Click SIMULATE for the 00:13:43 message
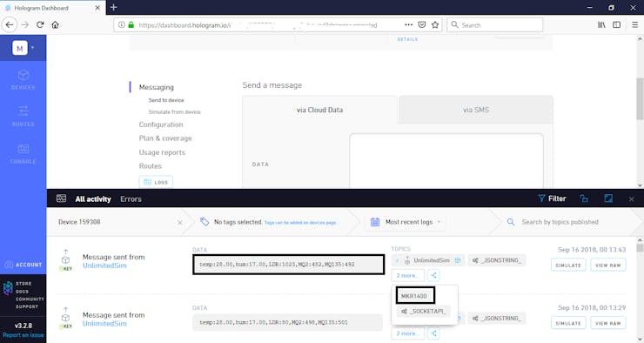Image resolution: width=644 pixels, height=343 pixels. (x=568, y=265)
